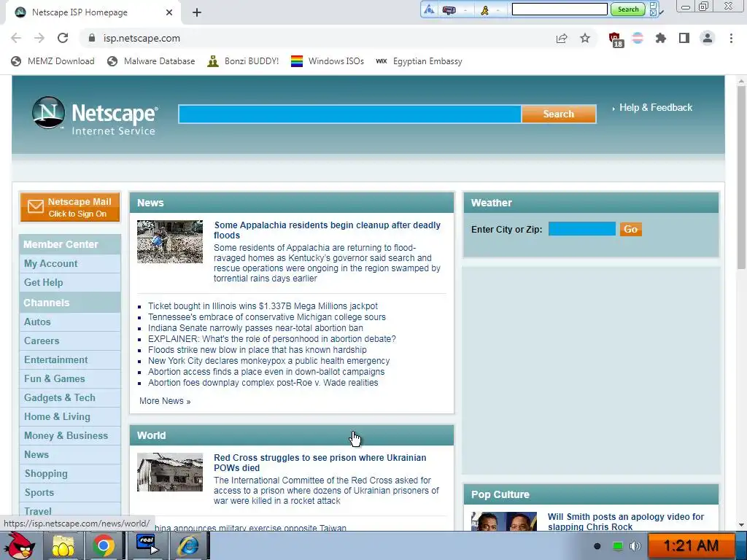Open the Appalachia flood story thumbnail
This screenshot has height=560, width=747.
pos(170,241)
